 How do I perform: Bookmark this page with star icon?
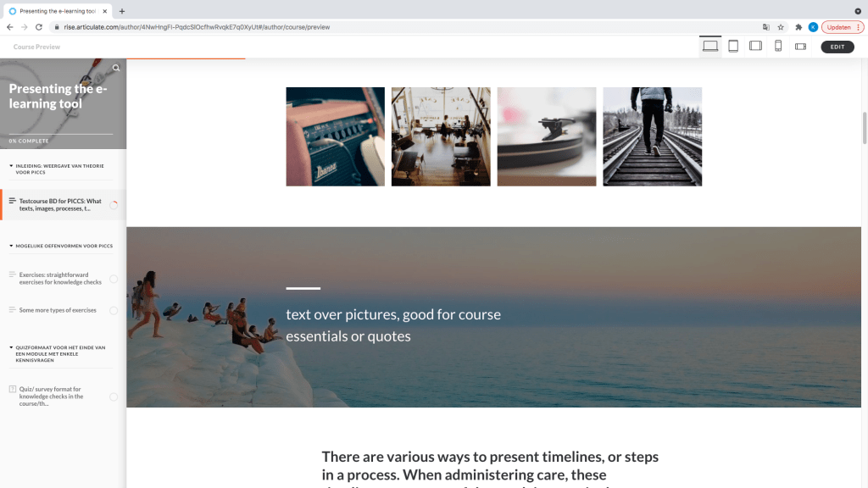pos(781,27)
